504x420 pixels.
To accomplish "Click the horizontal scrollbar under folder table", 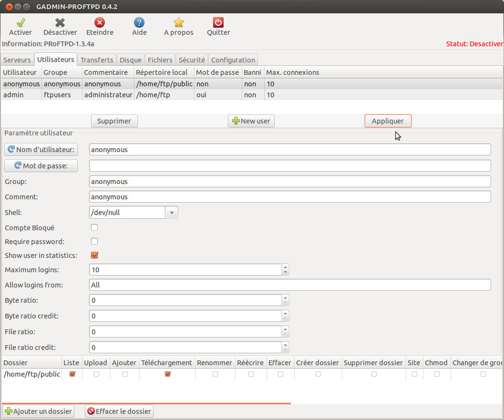I will [146, 403].
